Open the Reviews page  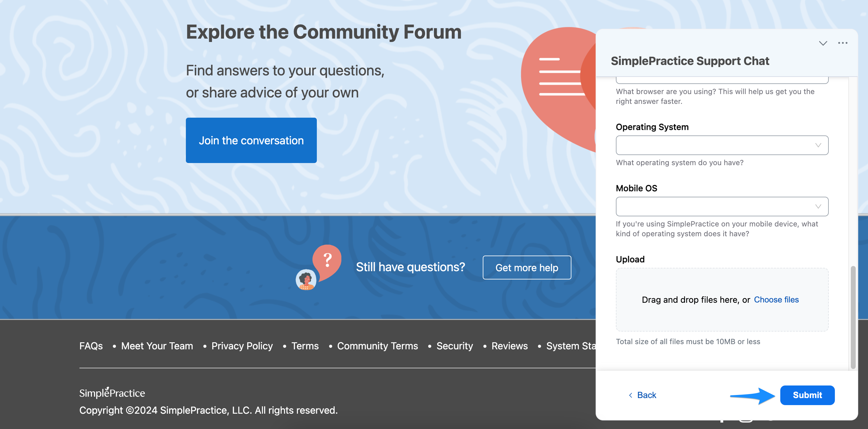[509, 345]
